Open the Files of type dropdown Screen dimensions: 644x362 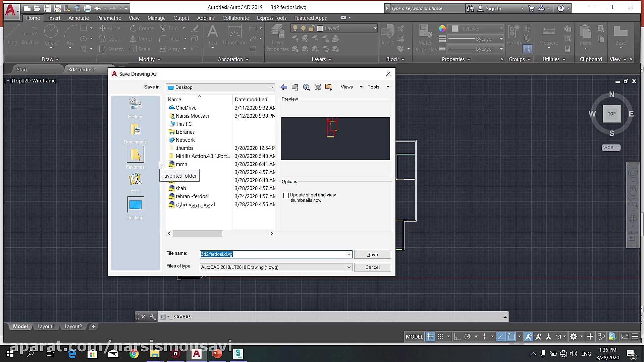348,267
